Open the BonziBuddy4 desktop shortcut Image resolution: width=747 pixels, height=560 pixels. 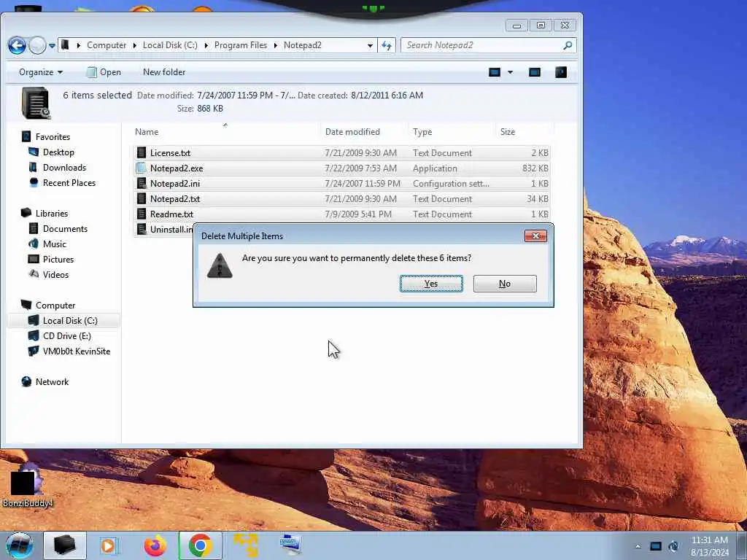pyautogui.click(x=27, y=486)
